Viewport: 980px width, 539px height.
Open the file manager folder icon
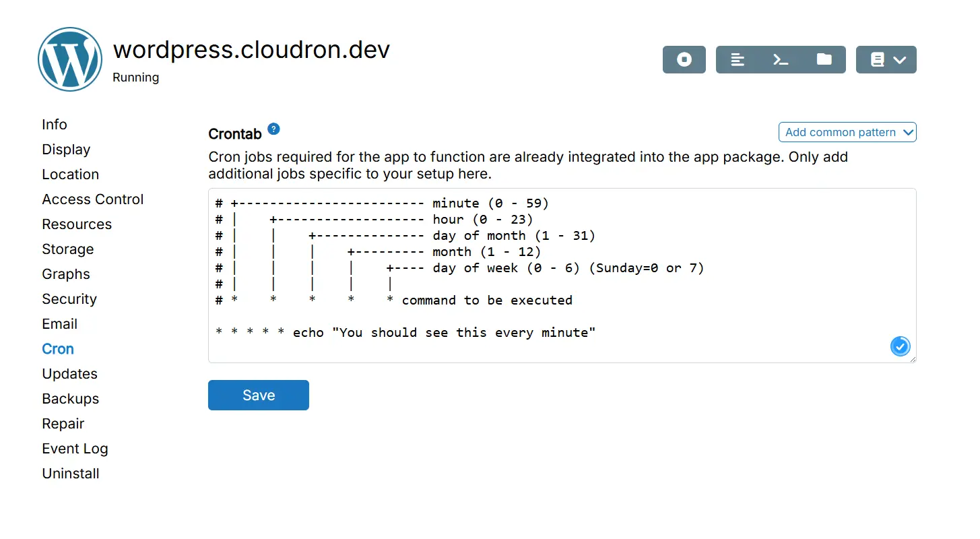pos(824,60)
